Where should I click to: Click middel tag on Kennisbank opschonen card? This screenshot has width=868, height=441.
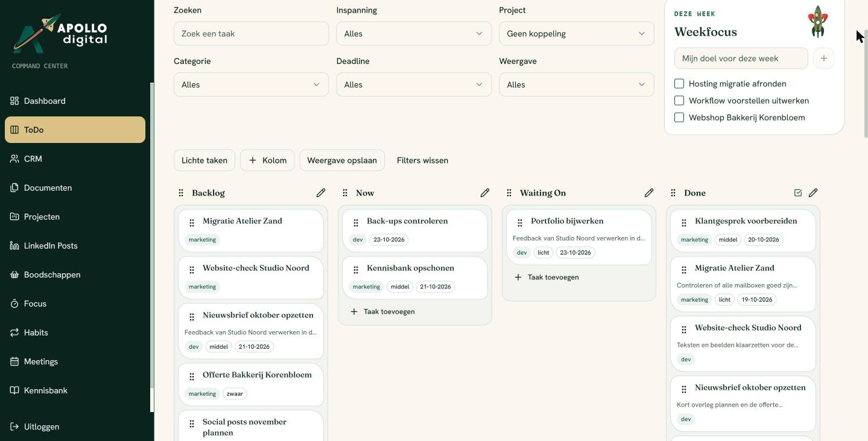[400, 287]
